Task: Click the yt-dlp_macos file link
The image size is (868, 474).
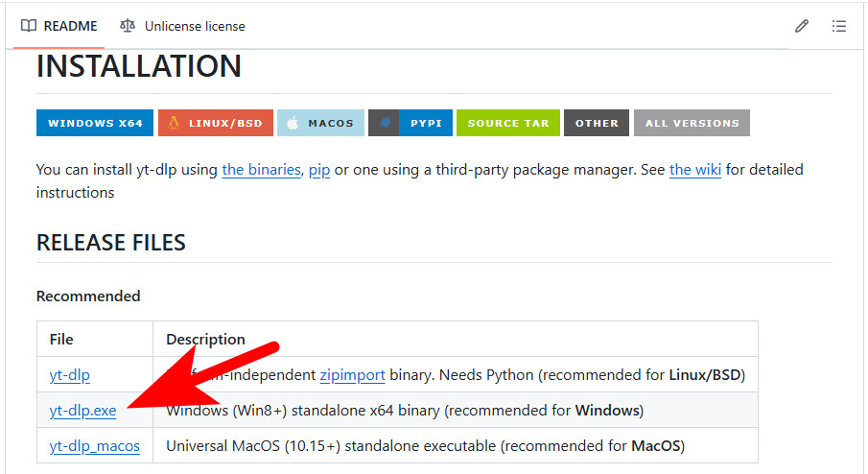Action: click(x=94, y=446)
